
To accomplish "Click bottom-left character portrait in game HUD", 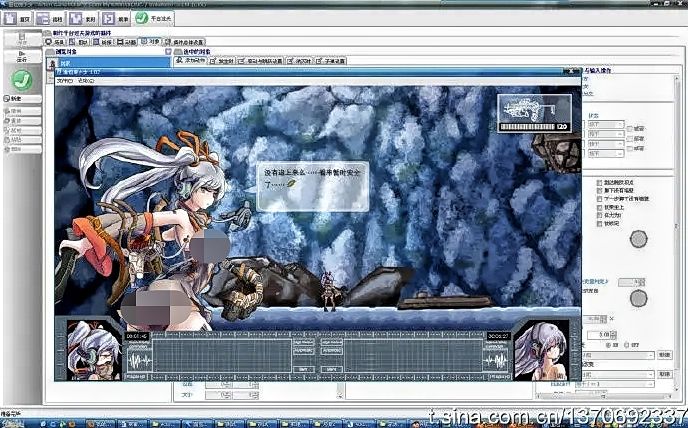I will coord(94,350).
